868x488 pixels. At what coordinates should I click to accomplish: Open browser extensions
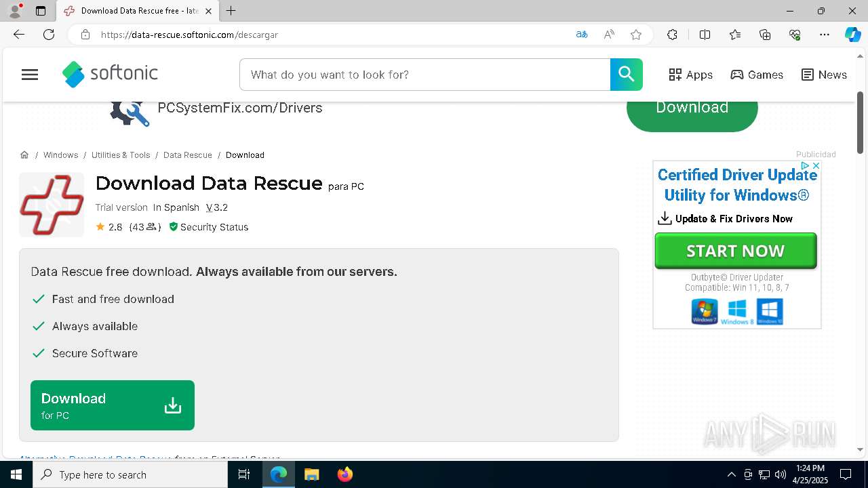pyautogui.click(x=672, y=35)
